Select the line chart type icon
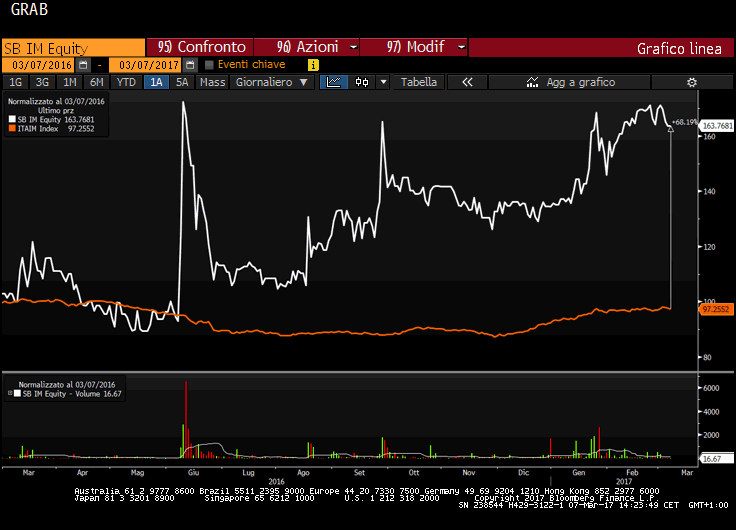736x530 pixels. pyautogui.click(x=336, y=82)
